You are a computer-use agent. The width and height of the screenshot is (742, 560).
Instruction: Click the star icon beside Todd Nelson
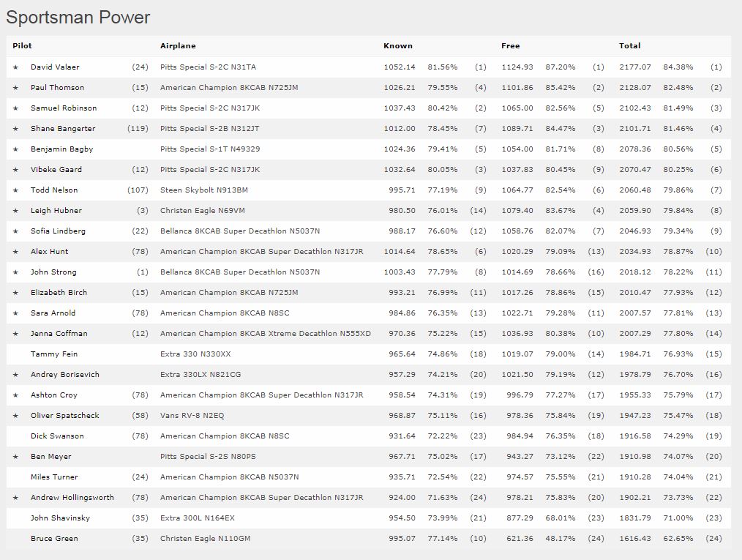click(x=15, y=190)
